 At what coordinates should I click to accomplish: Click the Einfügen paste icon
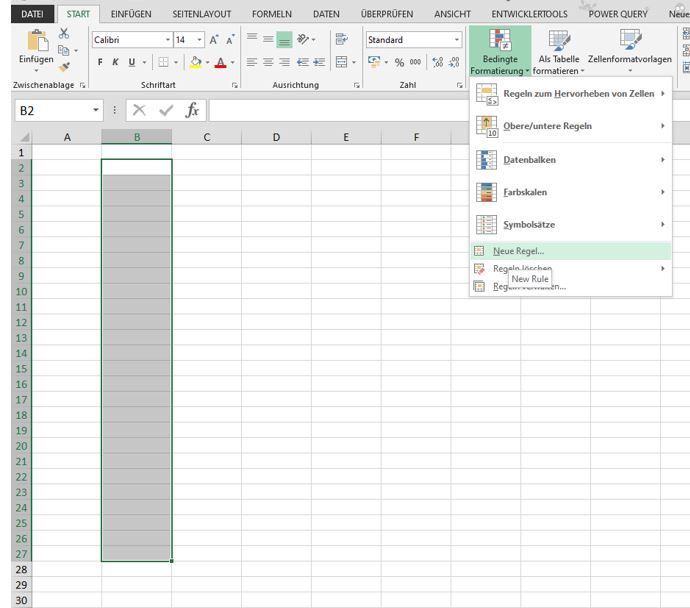coord(37,40)
